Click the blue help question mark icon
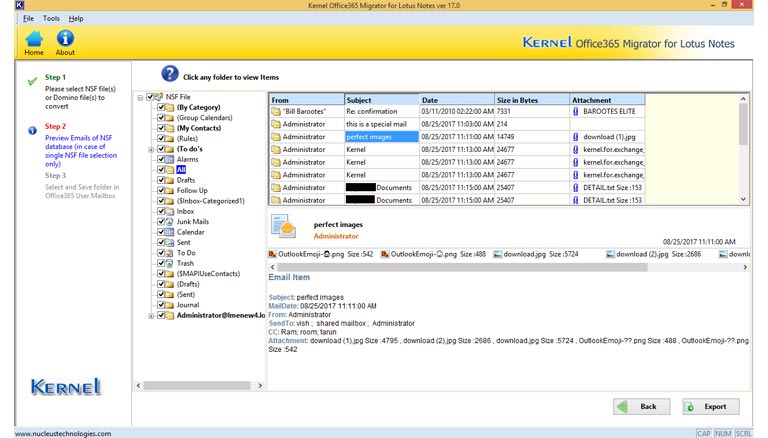The width and height of the screenshot is (768, 438). click(x=170, y=74)
